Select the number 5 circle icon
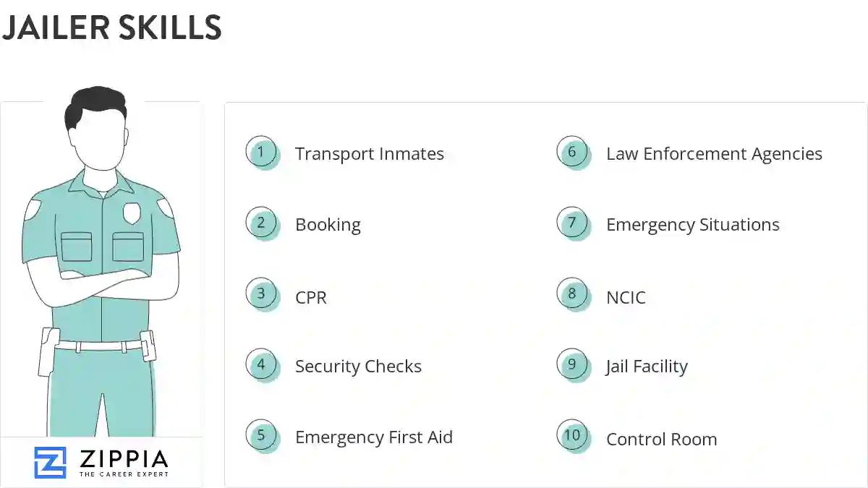Screen dimensions: 868x488 (x=261, y=435)
